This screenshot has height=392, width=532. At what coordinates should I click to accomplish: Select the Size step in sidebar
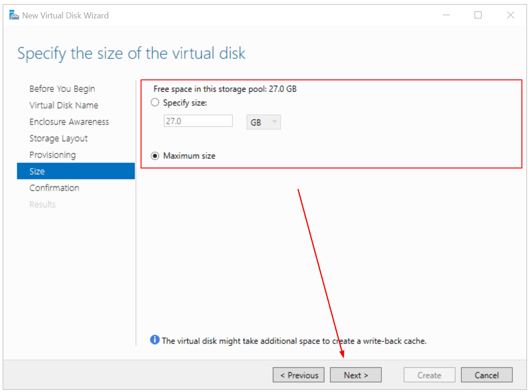pyautogui.click(x=37, y=171)
